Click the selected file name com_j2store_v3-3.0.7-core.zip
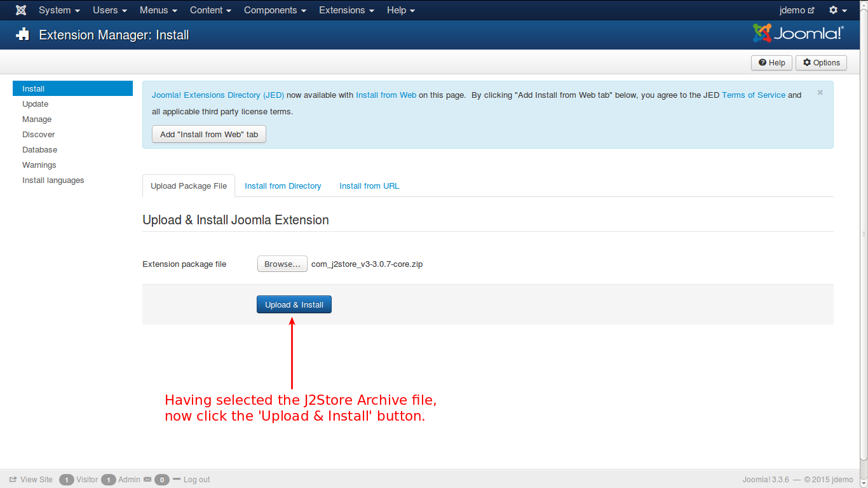 [367, 264]
